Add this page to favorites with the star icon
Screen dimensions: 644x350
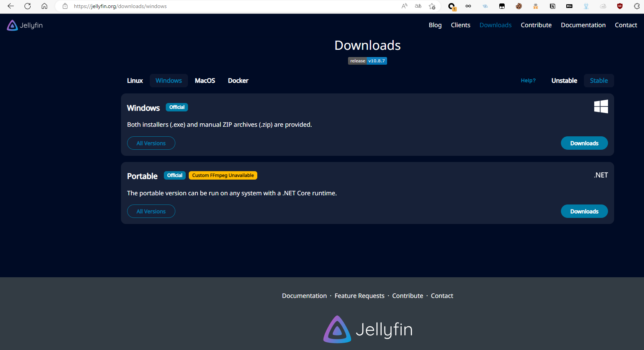pyautogui.click(x=432, y=6)
